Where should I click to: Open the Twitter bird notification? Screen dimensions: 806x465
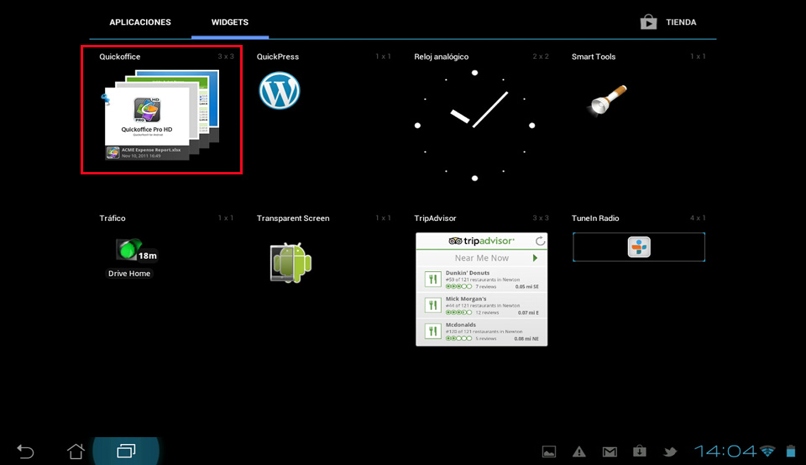tap(670, 452)
